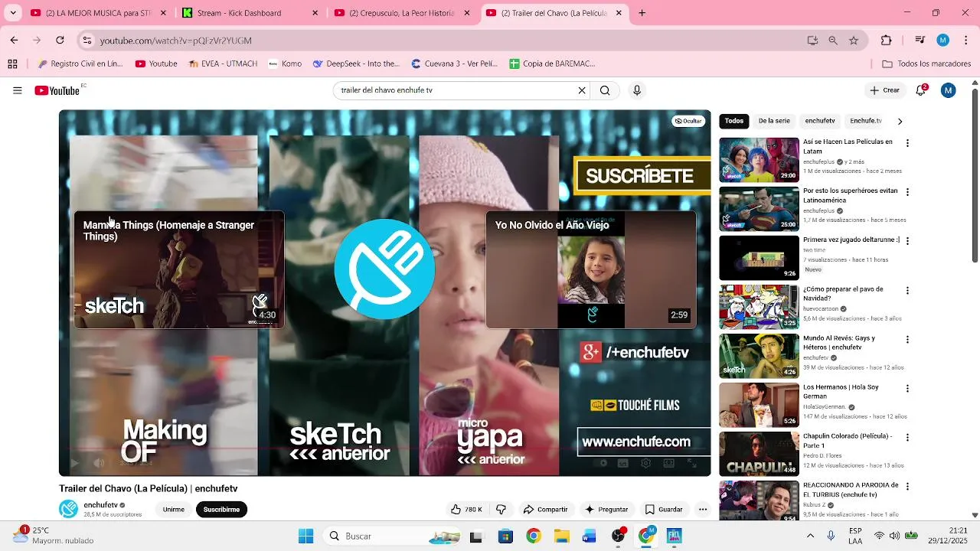
Task: Select the 'enchufetv' filter chip
Action: coord(820,121)
